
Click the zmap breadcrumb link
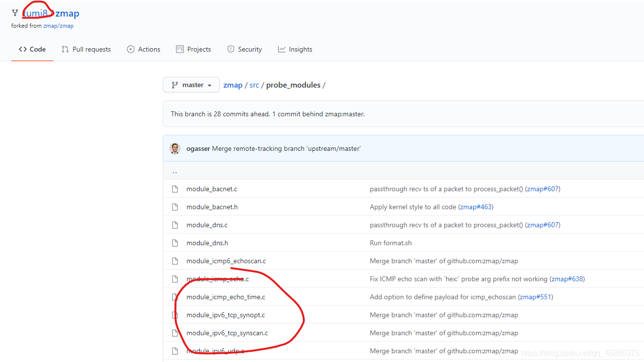[x=233, y=85]
